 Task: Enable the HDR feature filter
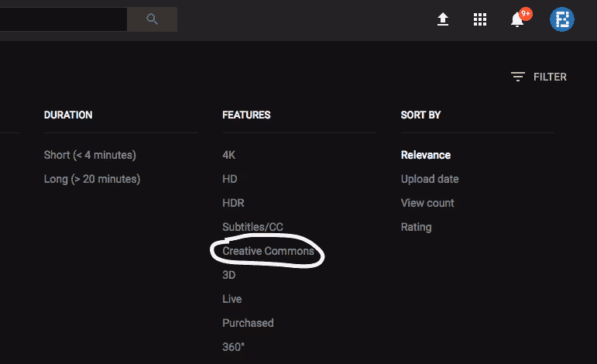[234, 203]
